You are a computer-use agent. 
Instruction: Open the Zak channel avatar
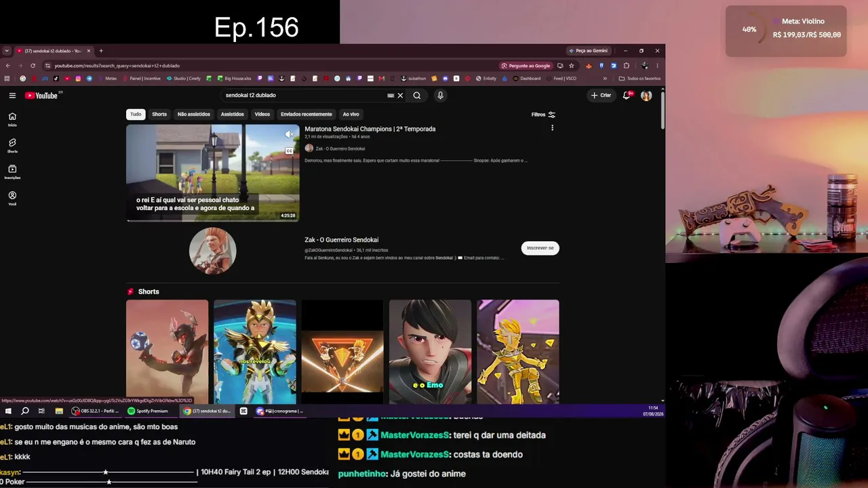tap(213, 251)
